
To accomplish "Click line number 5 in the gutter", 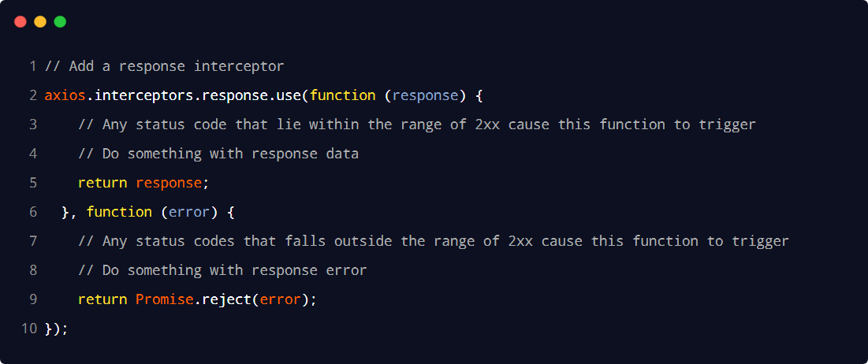I will click(x=32, y=183).
